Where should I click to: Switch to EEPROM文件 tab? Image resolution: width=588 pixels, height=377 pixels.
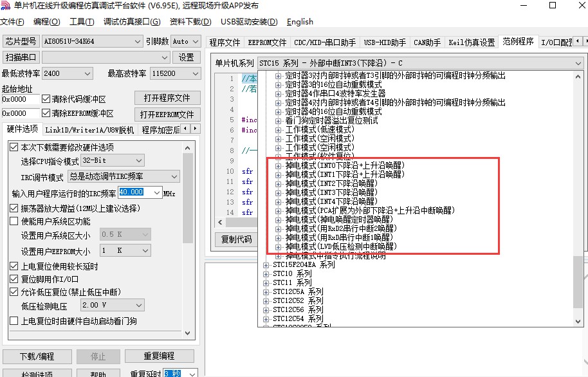[x=267, y=42]
